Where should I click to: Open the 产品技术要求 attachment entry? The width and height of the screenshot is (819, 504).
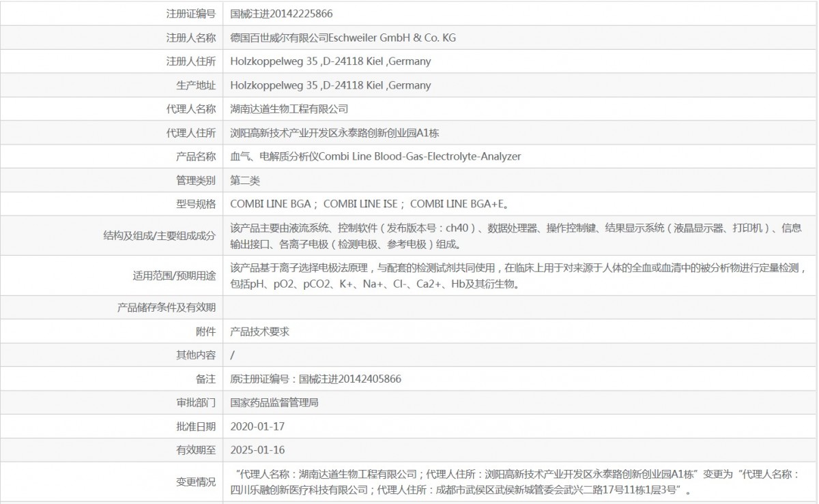tap(259, 331)
